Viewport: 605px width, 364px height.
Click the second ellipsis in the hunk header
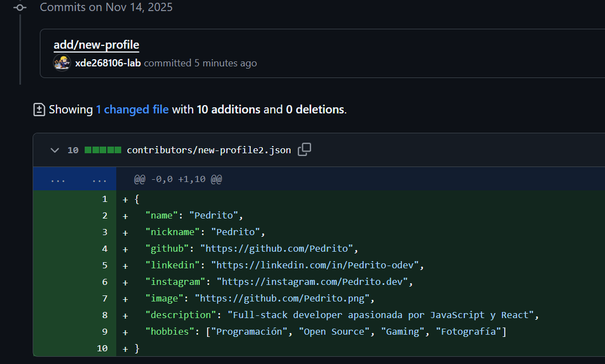[100, 179]
